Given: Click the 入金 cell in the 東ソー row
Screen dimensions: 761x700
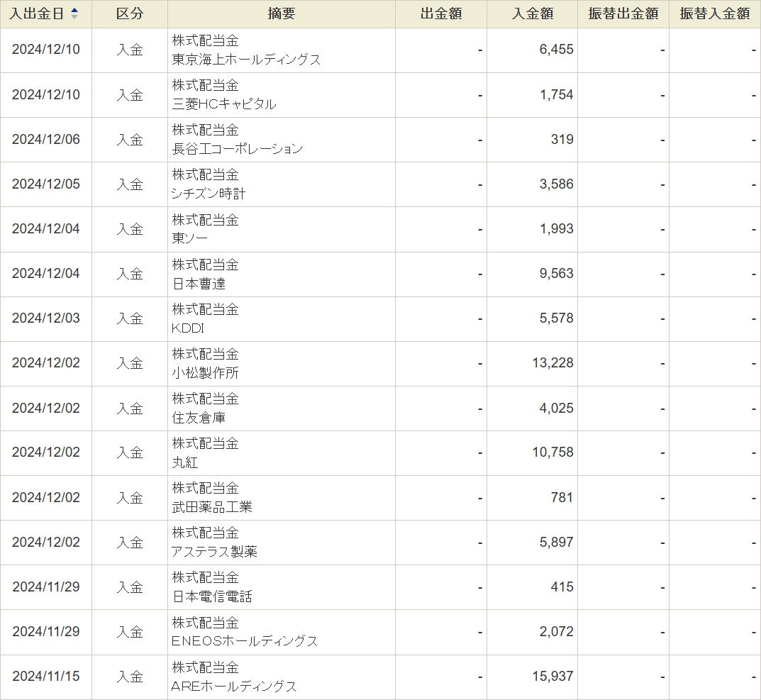Looking at the screenshot, I should (130, 229).
